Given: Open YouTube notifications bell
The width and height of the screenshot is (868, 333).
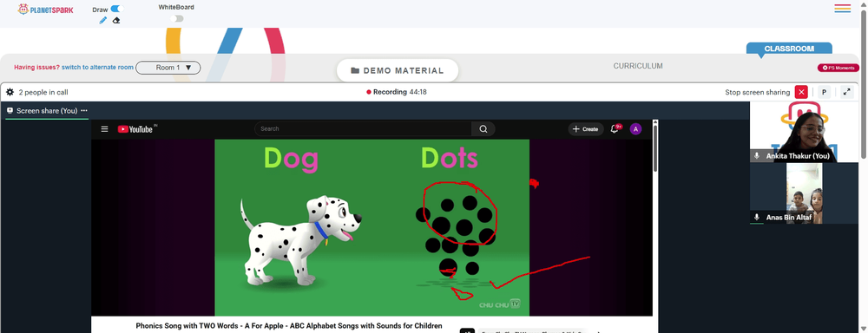Looking at the screenshot, I should click(614, 129).
